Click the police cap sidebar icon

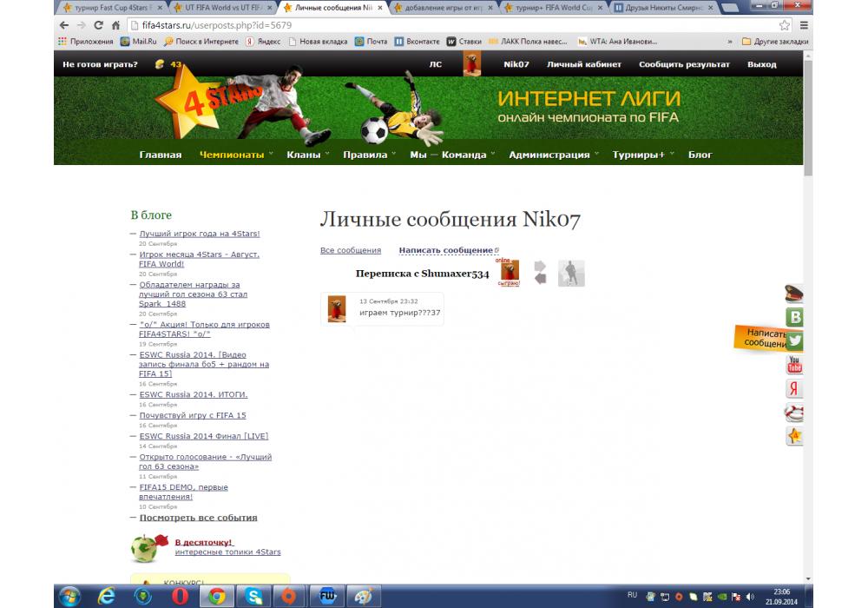point(793,294)
